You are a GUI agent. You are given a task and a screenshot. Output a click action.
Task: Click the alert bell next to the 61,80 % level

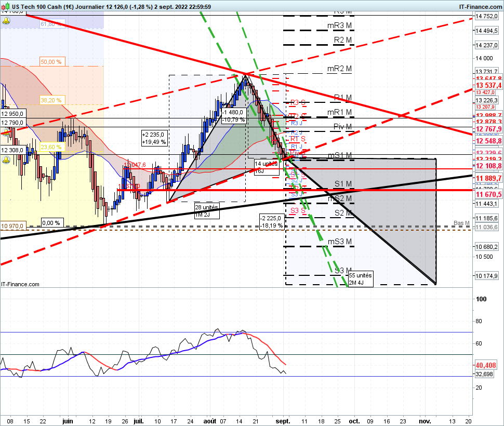[6, 21]
